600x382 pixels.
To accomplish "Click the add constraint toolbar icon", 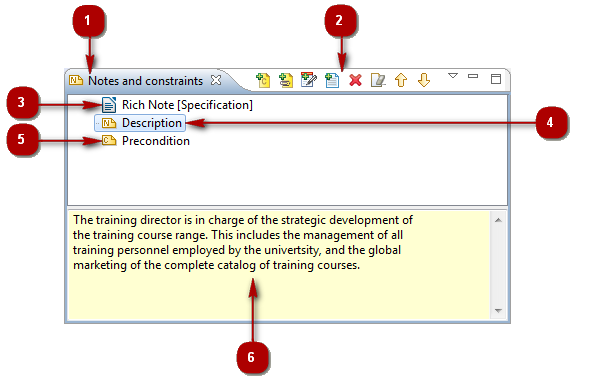I will [263, 80].
